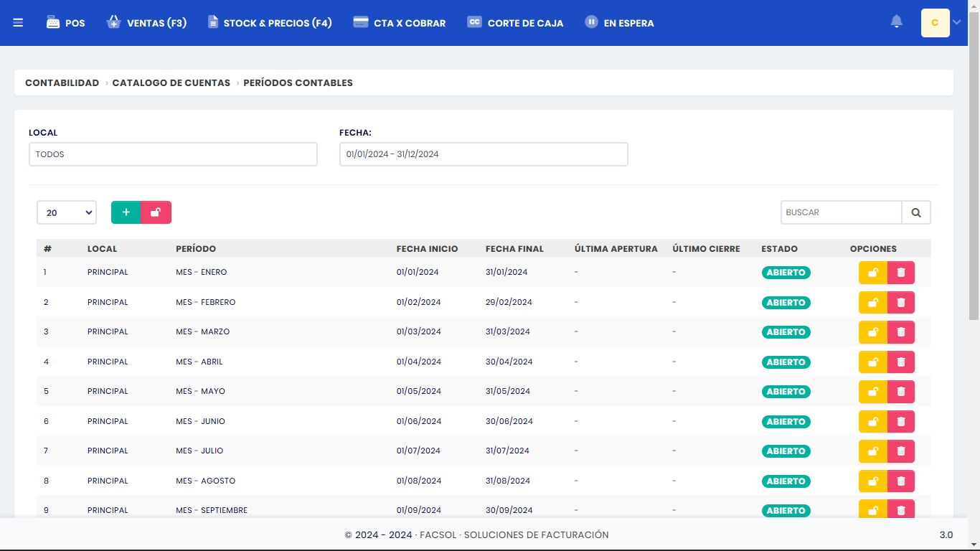Go to CORTE DE CAJA
This screenshot has width=980, height=551.
(x=515, y=23)
